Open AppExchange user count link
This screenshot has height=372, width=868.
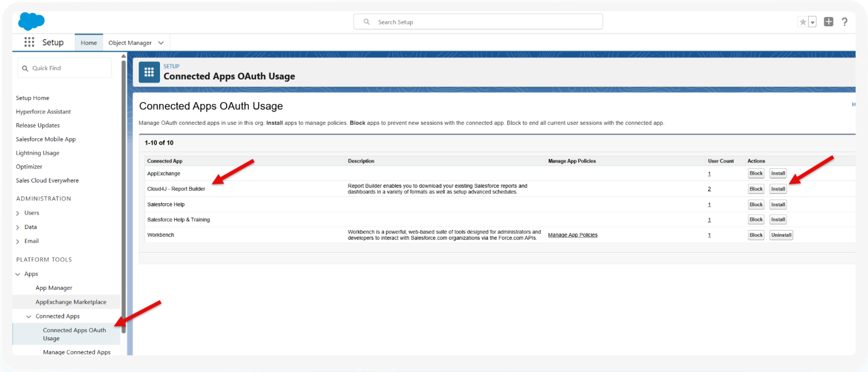pos(709,174)
